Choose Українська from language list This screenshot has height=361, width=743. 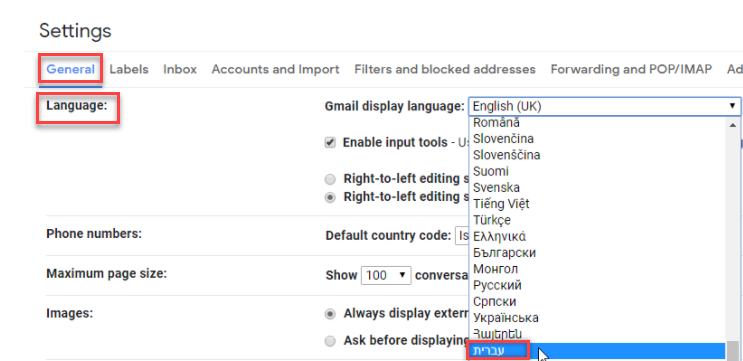597,317
